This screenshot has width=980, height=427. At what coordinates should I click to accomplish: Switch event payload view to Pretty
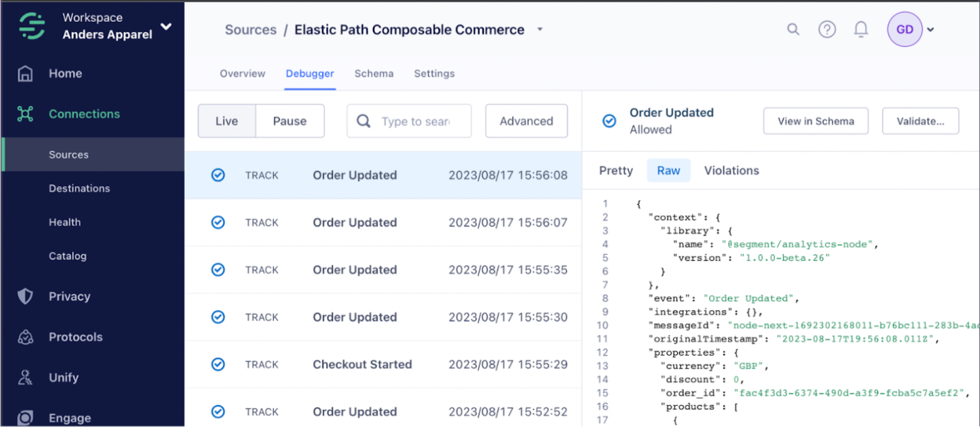pos(616,170)
